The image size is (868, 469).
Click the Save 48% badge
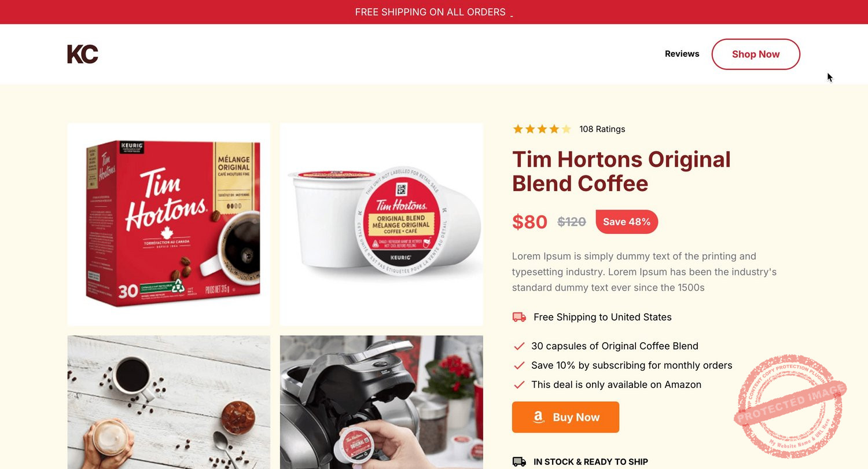click(627, 222)
